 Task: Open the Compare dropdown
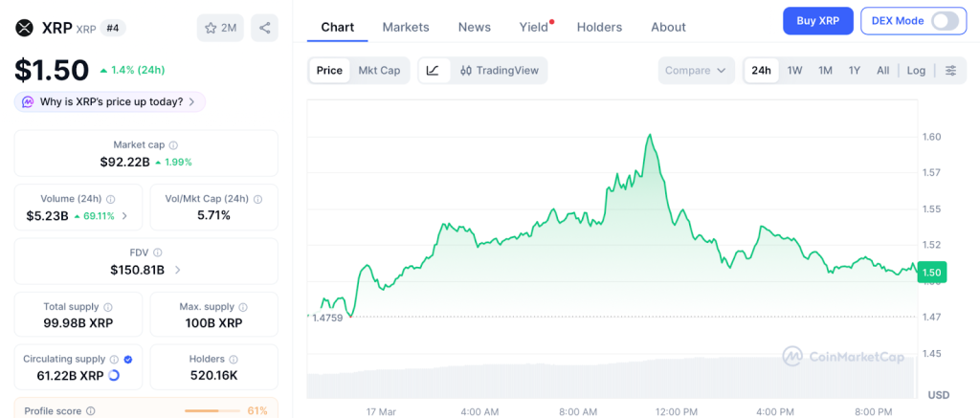pos(696,70)
